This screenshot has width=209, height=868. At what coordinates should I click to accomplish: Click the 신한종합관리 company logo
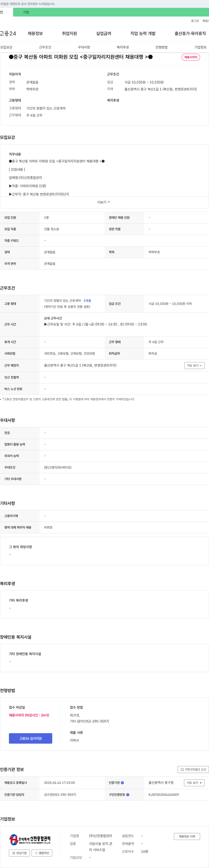coord(30,839)
